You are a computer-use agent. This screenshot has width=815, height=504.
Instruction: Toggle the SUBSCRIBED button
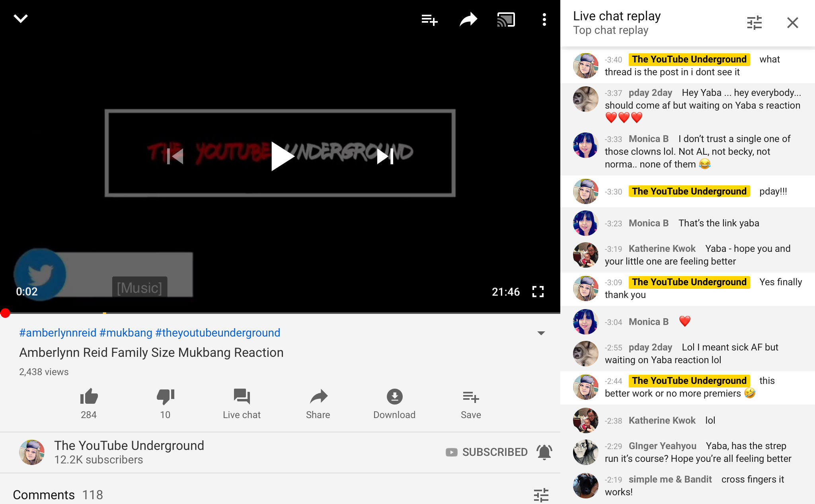[x=487, y=452]
